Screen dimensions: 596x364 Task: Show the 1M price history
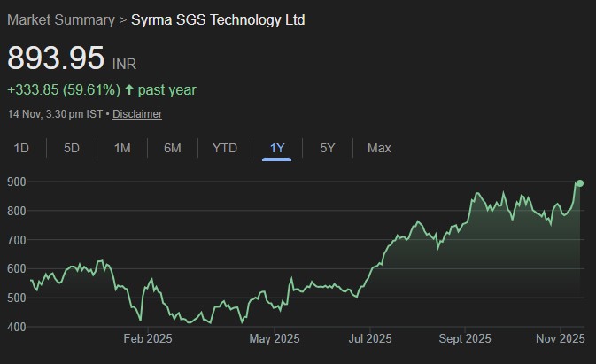coord(122,148)
